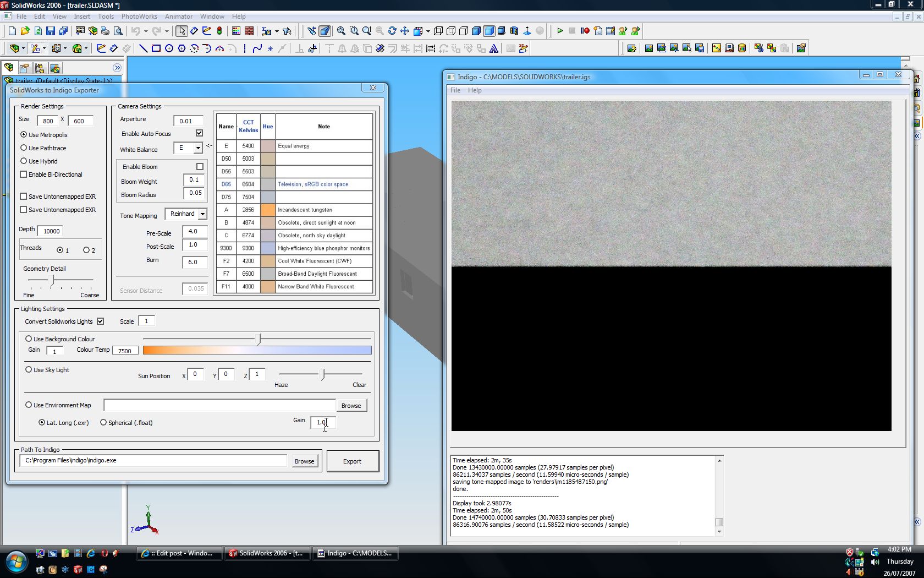
Task: Click the Record macro red dot icon
Action: click(x=585, y=31)
